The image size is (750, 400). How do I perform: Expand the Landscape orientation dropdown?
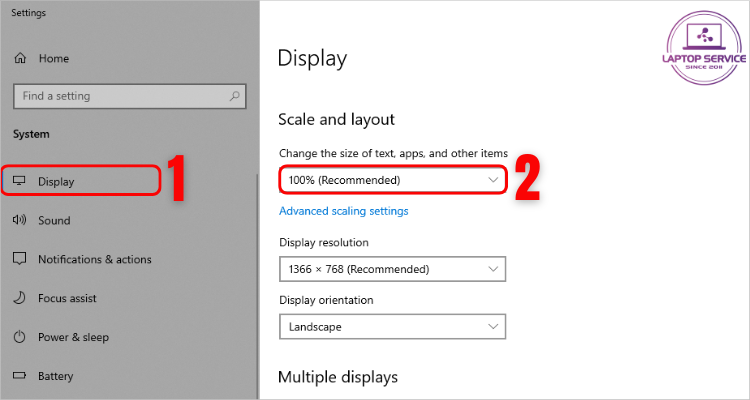pyautogui.click(x=392, y=327)
